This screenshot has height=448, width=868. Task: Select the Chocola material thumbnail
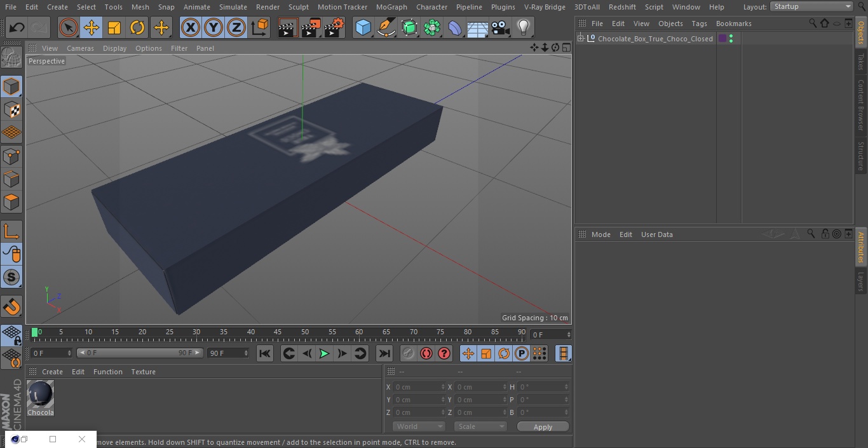tap(41, 394)
